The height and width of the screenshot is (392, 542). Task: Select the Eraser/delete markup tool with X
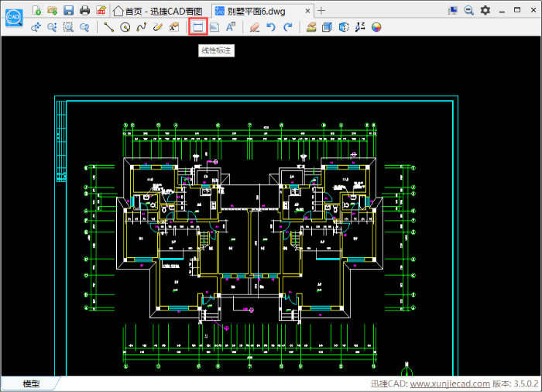(174, 27)
